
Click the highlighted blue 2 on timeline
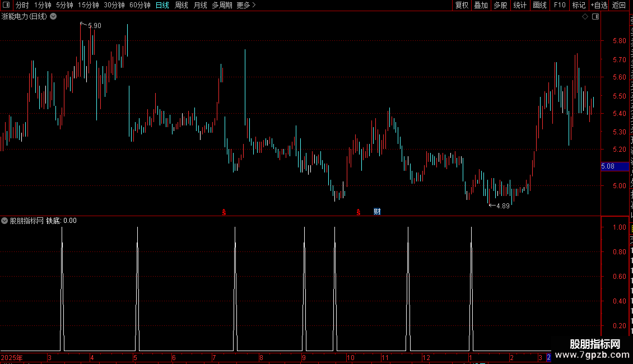(x=548, y=357)
